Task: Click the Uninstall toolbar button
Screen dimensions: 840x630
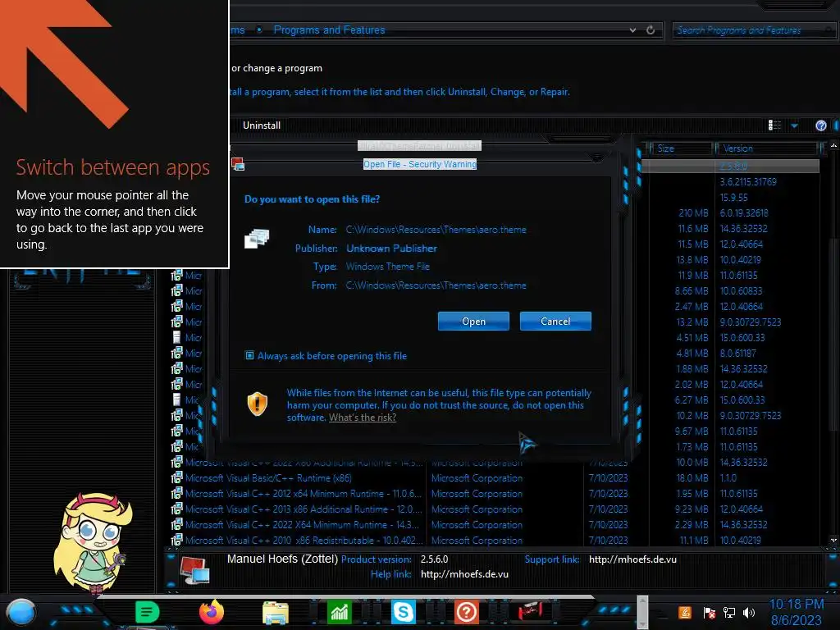Action: tap(262, 126)
